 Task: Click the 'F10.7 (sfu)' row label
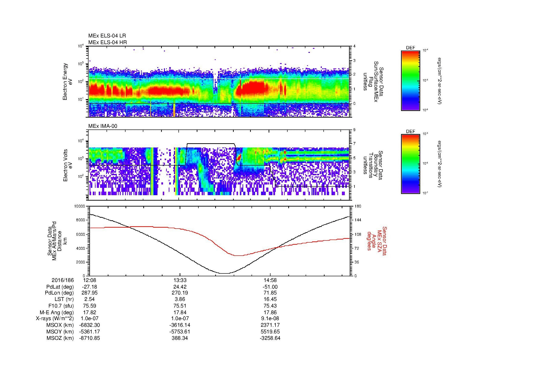pyautogui.click(x=61, y=306)
